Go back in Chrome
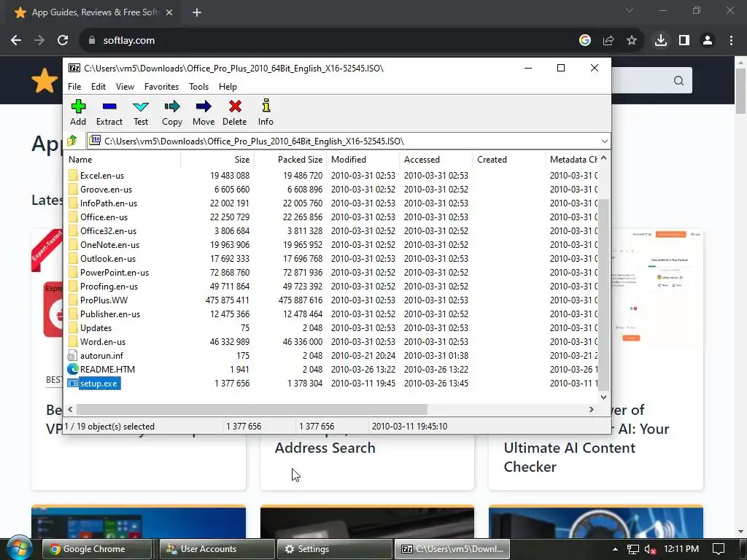The width and height of the screenshot is (747, 560). coord(16,41)
